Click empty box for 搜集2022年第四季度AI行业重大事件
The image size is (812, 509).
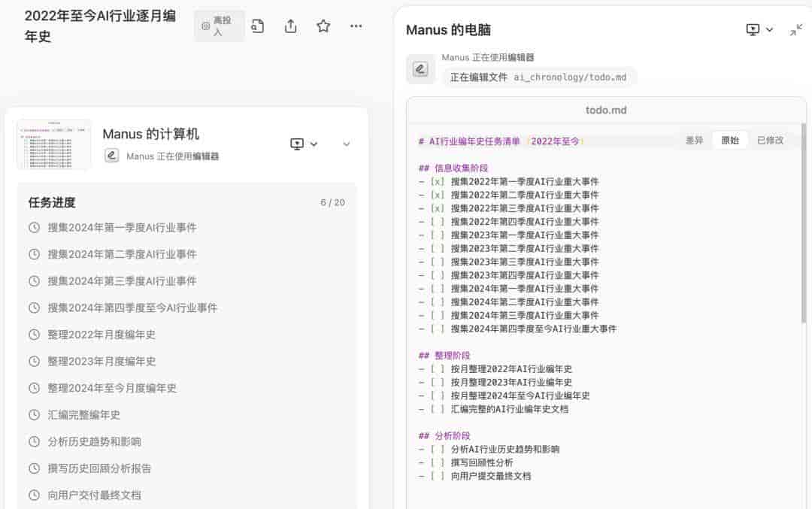click(x=438, y=222)
